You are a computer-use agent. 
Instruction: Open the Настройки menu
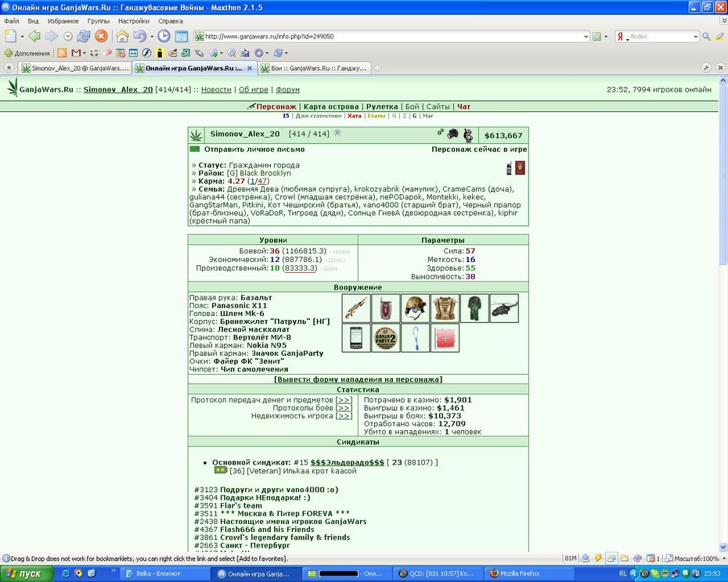[x=134, y=21]
